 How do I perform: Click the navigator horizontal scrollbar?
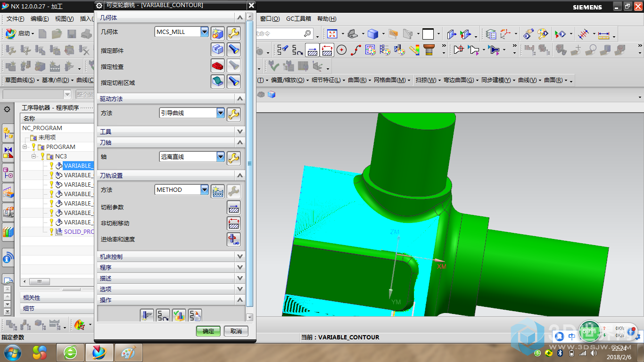(40, 281)
